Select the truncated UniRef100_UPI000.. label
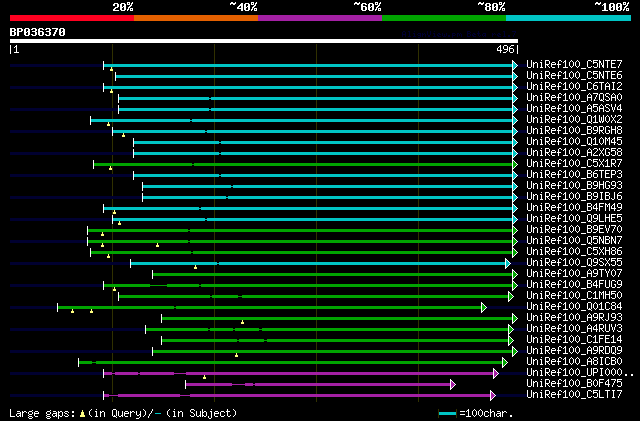 (580, 373)
